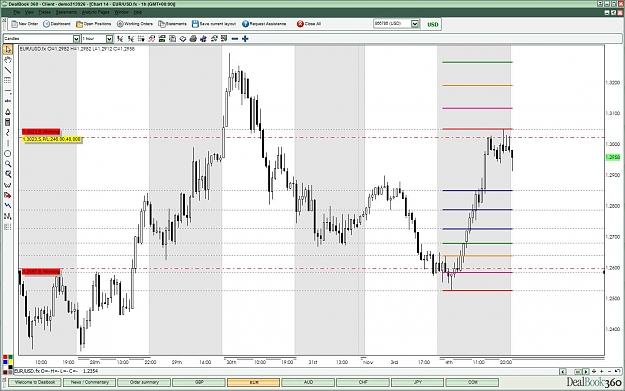This screenshot has height=391, width=625.
Task: Click the printer icon in chart toolbar
Action: tap(193, 39)
